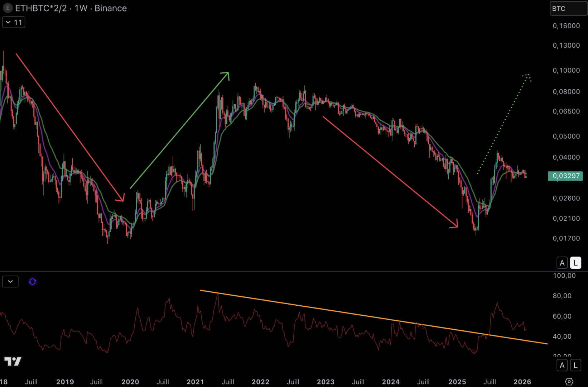Open the TradingView logo link
This screenshot has width=588, height=387.
tap(13, 361)
